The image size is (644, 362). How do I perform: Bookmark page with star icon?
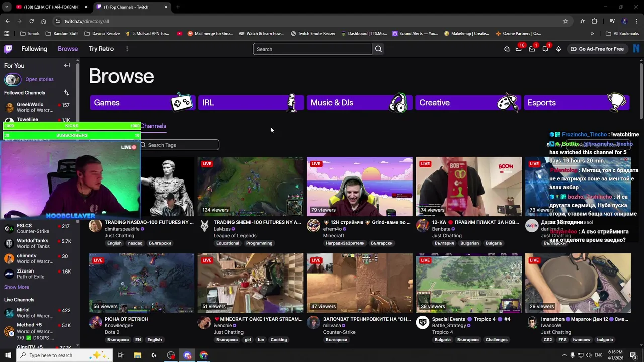[x=566, y=21]
